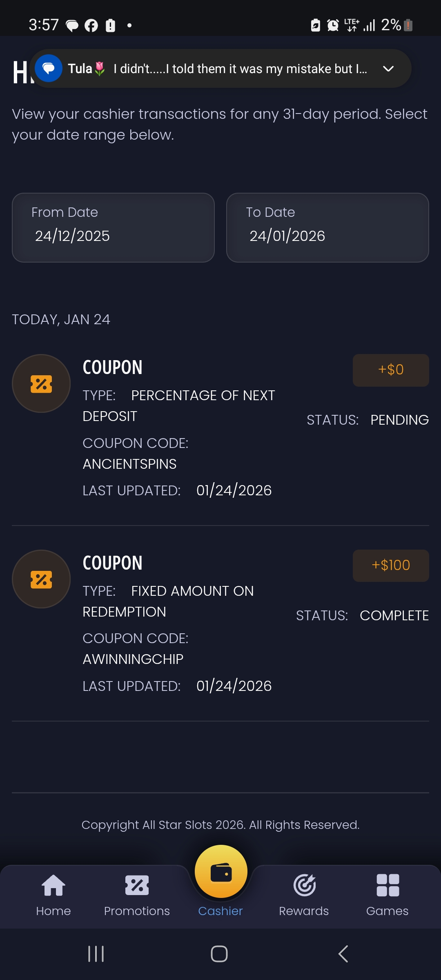Tap the Messenger chat bubble avatar
Viewport: 441px width, 980px height.
[x=49, y=68]
